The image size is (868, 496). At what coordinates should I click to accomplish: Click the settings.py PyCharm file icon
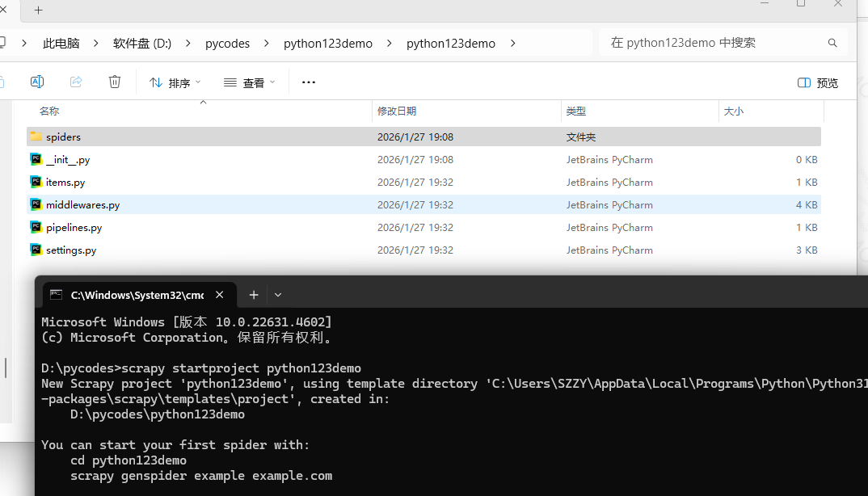pyautogui.click(x=36, y=250)
